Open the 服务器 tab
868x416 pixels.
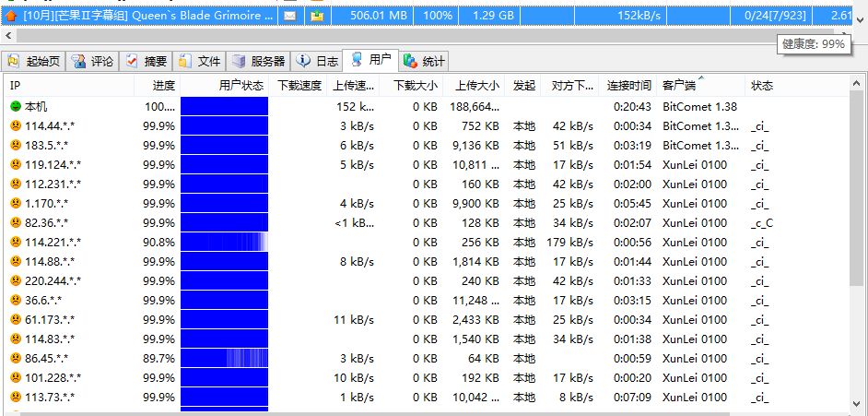tap(258, 62)
